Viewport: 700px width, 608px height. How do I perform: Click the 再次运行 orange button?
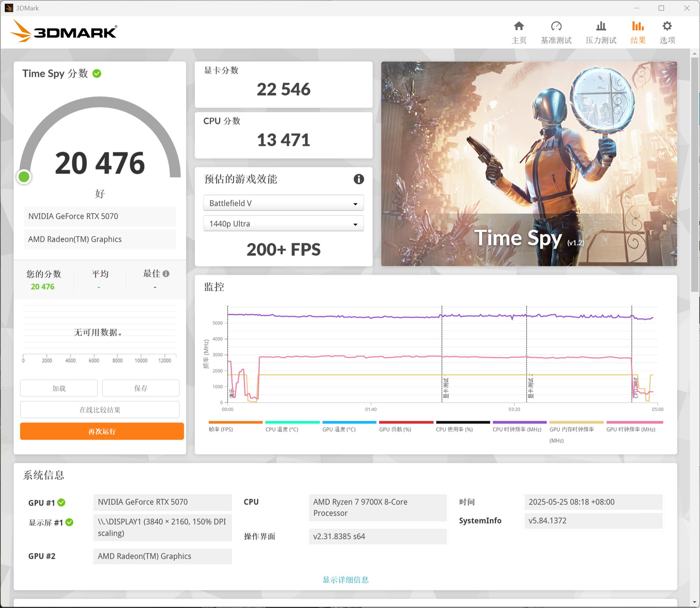pos(102,431)
